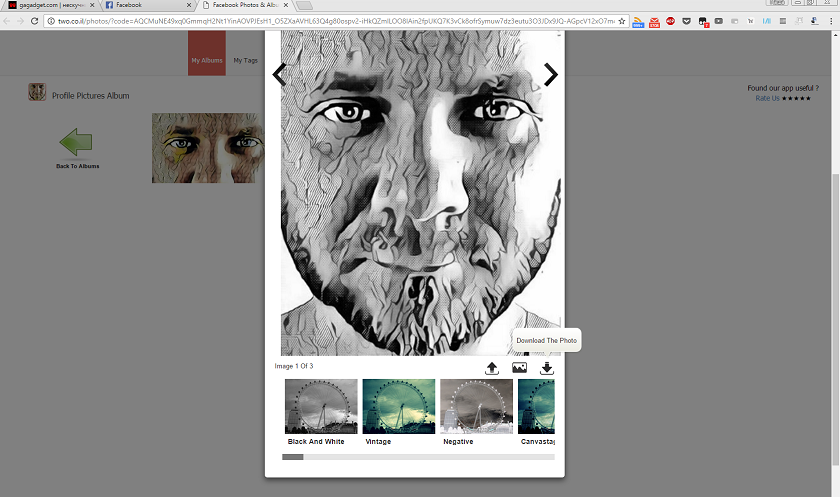Click the browser address bar URL
Image resolution: width=840 pixels, height=497 pixels.
coord(336,21)
